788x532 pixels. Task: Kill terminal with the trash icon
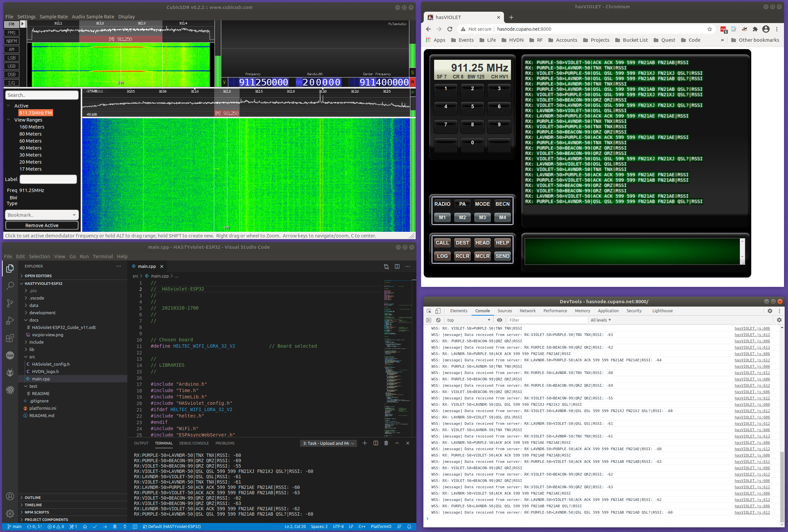pyautogui.click(x=386, y=443)
